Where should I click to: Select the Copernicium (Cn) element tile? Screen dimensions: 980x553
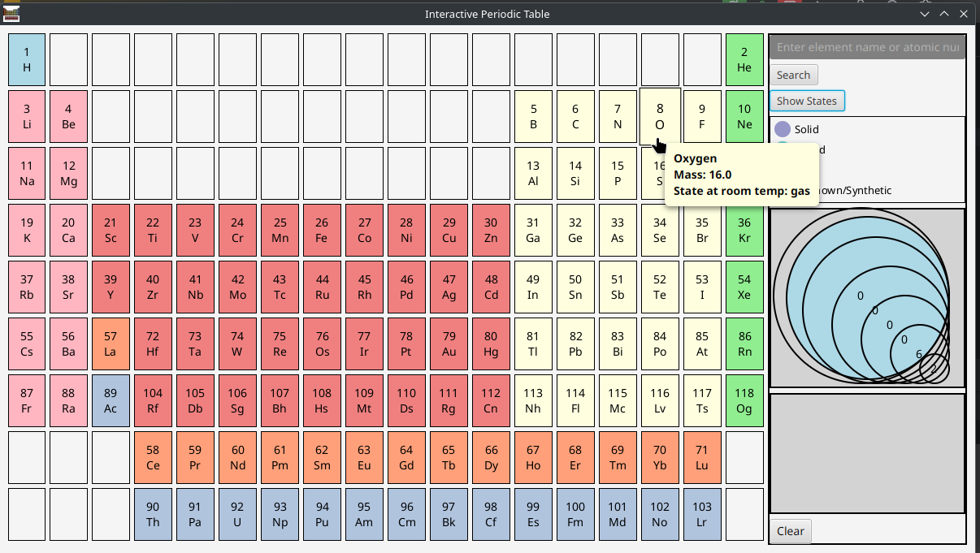491,400
